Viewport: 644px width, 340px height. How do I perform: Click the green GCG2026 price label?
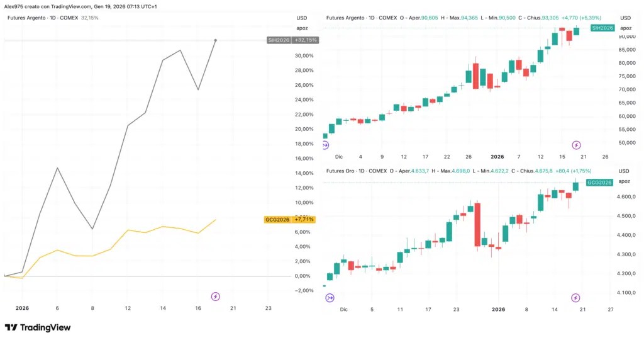pyautogui.click(x=599, y=182)
